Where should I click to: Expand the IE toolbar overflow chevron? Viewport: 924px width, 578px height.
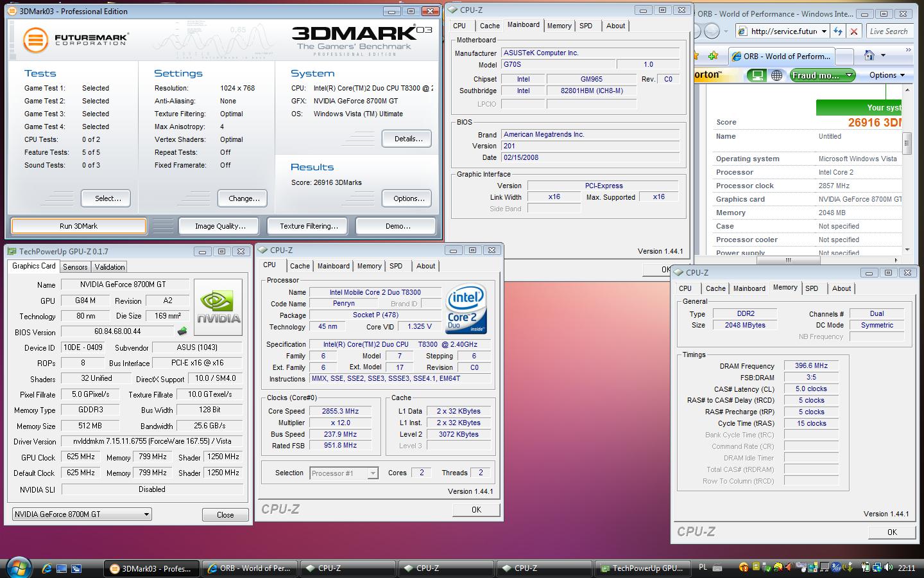tap(909, 49)
